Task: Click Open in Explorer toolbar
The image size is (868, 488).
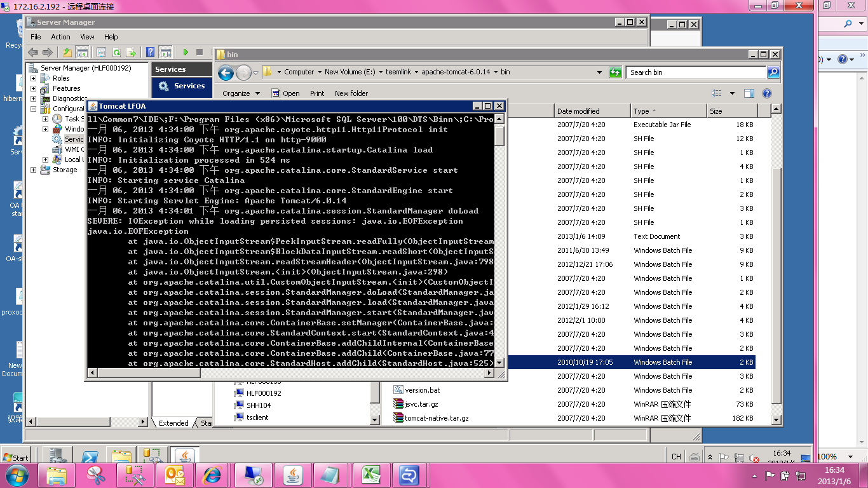Action: point(286,93)
